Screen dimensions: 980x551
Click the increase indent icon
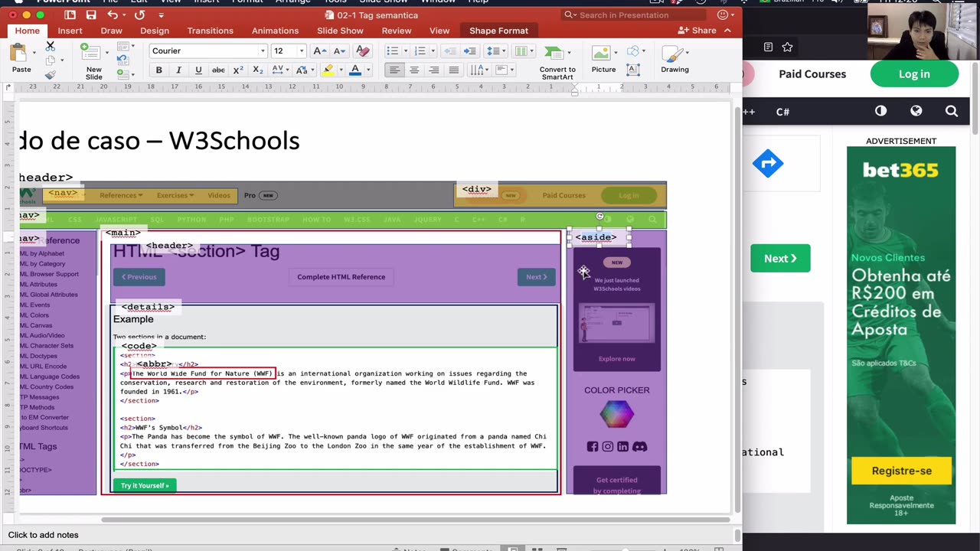[470, 51]
